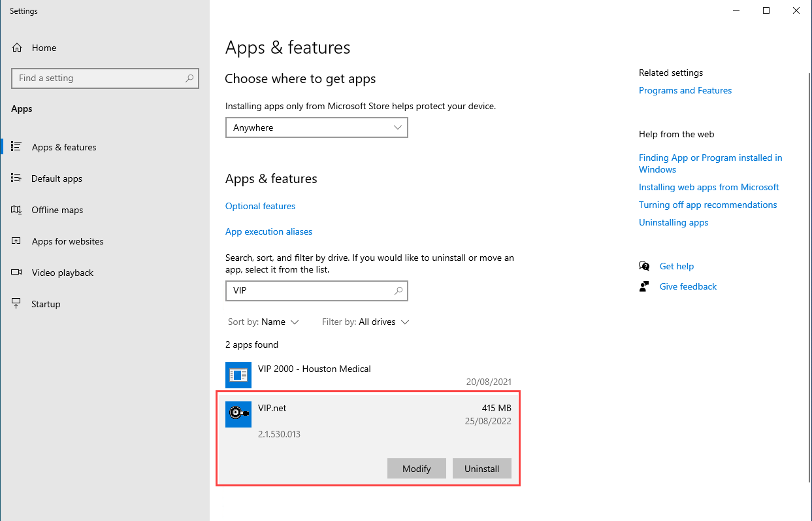Close the Settings window
The height and width of the screenshot is (521, 812).
click(797, 10)
